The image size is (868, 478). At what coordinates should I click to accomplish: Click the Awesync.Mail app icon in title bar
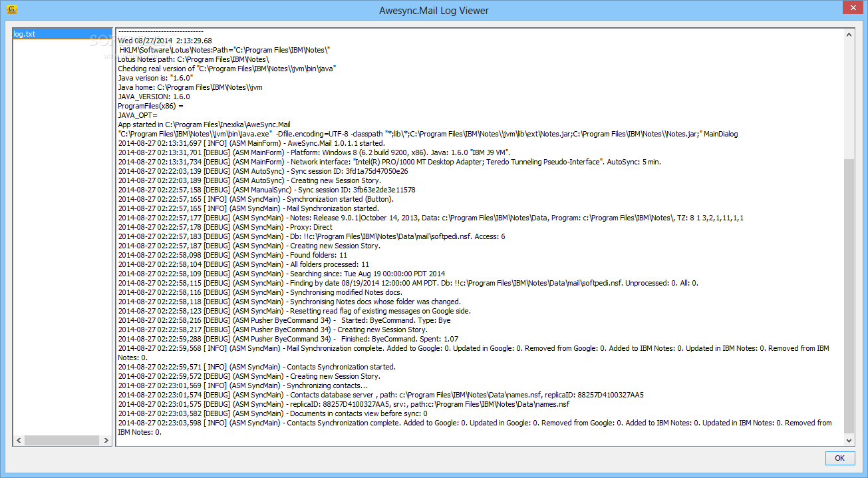(11, 10)
